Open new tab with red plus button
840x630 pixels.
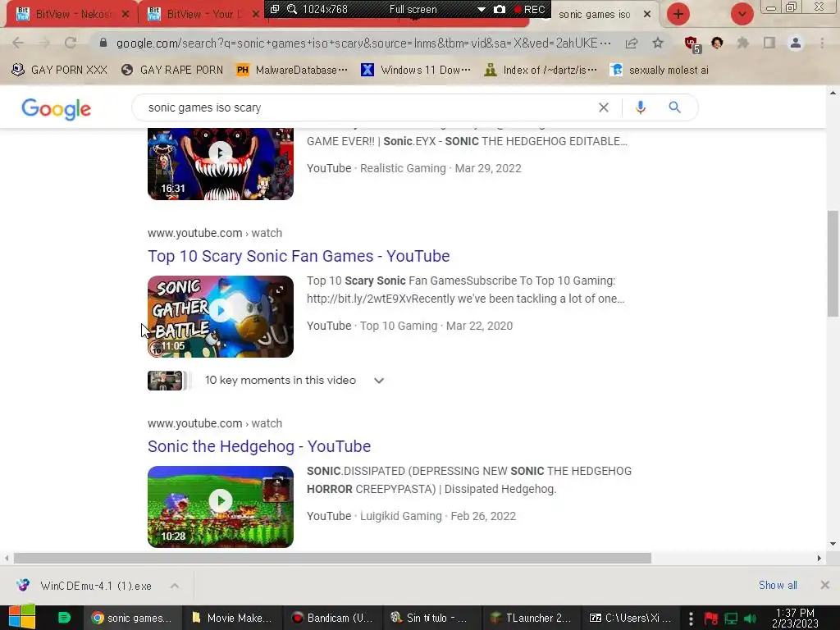[x=678, y=14]
